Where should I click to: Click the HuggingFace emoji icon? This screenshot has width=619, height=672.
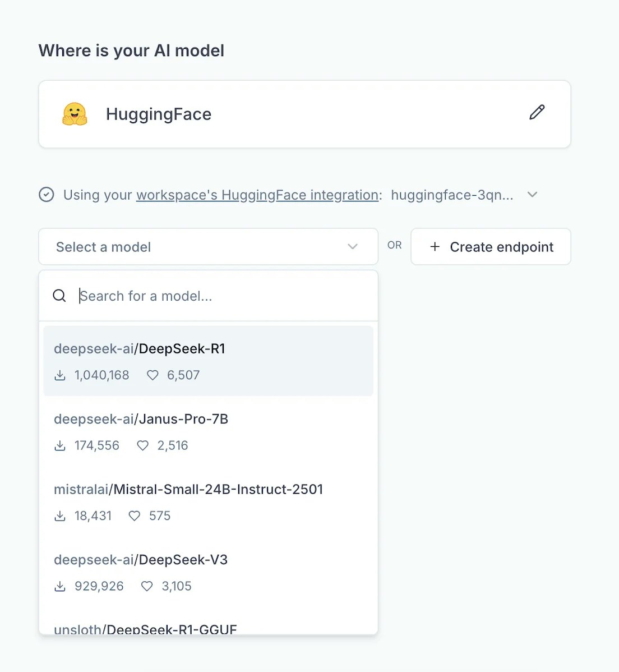click(x=74, y=114)
